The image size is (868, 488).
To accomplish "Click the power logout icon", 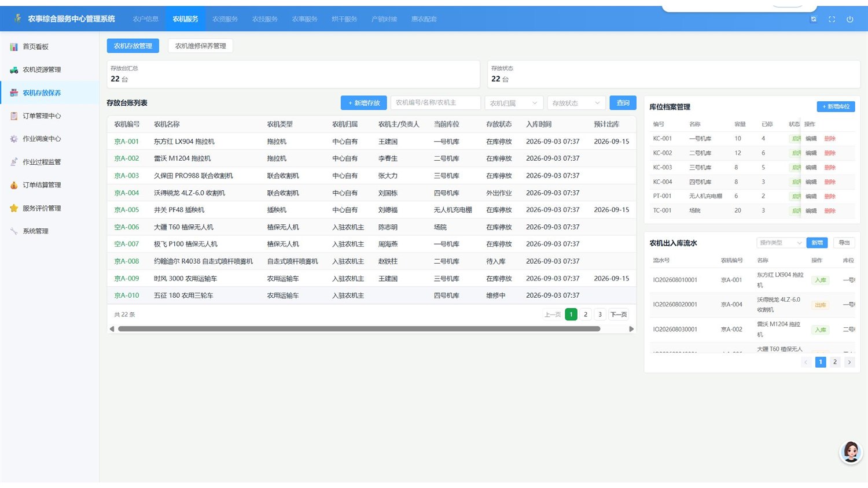I will point(850,19).
